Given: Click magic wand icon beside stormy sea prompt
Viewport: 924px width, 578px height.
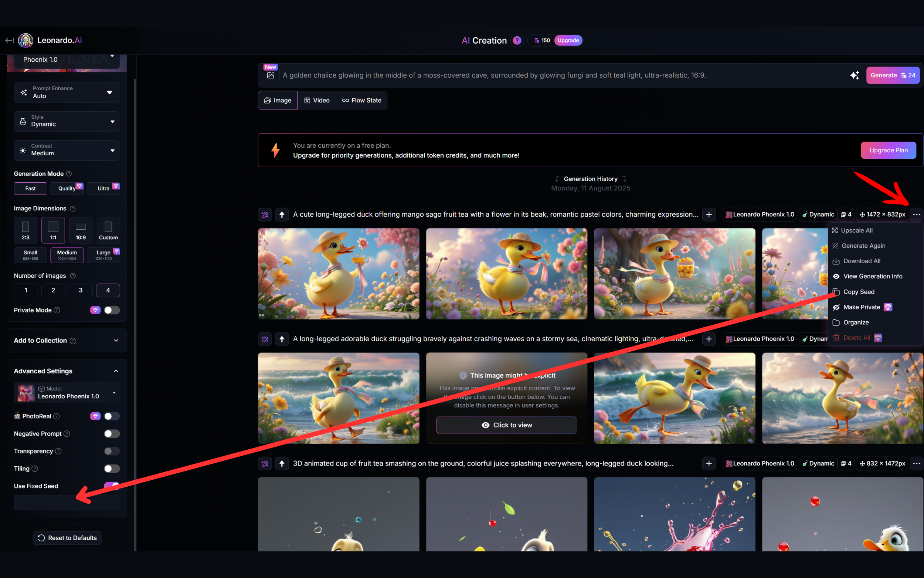Looking at the screenshot, I should click(x=265, y=339).
